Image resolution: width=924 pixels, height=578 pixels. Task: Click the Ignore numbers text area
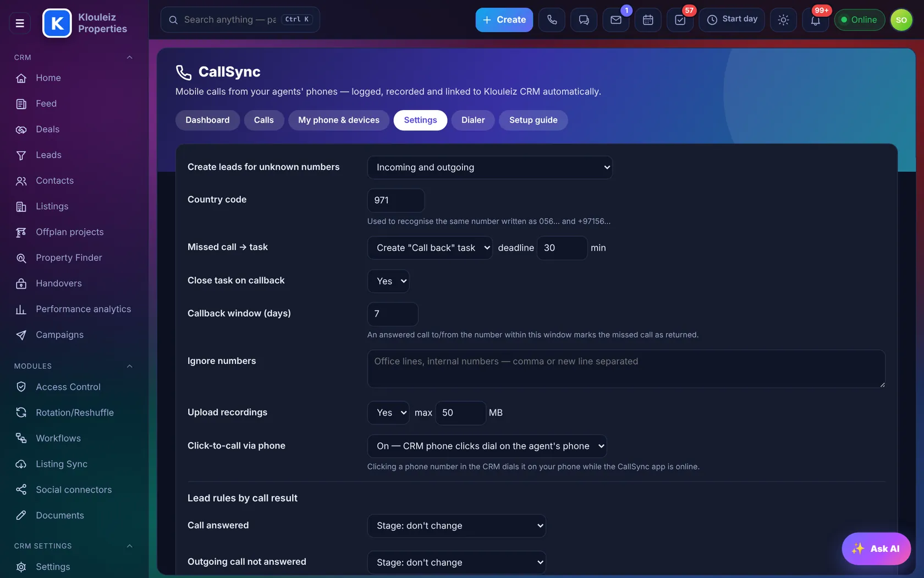point(626,369)
